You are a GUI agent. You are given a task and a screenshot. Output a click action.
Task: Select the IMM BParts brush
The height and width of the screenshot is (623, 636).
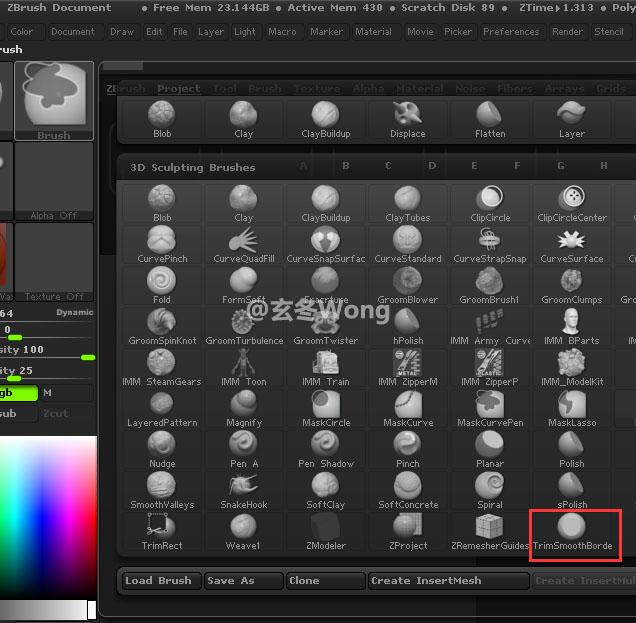click(x=572, y=327)
